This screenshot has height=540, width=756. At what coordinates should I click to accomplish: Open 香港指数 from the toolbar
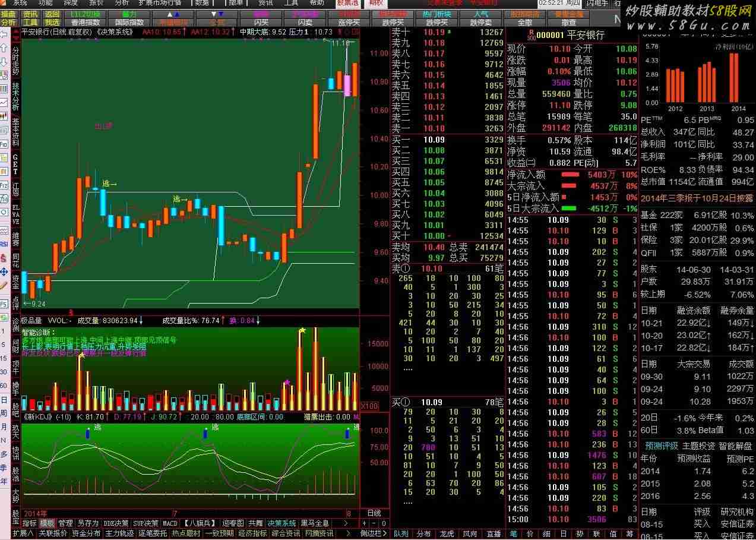85,22
